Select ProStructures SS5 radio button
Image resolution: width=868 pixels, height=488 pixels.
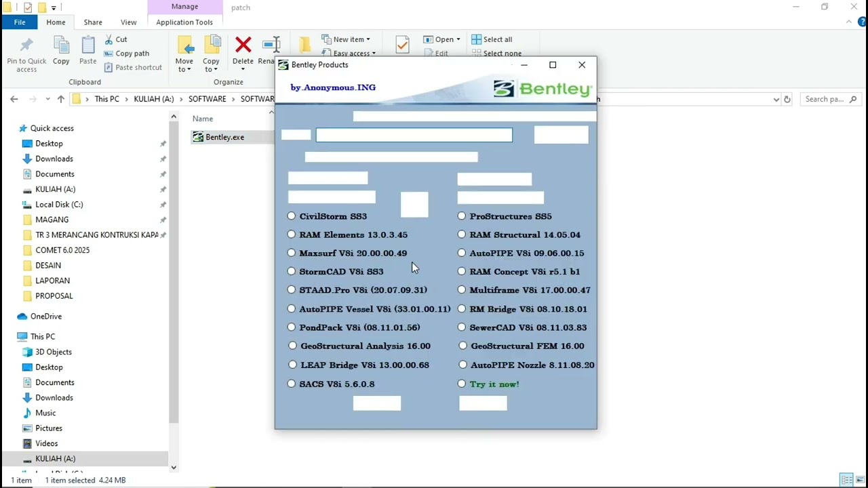point(462,216)
